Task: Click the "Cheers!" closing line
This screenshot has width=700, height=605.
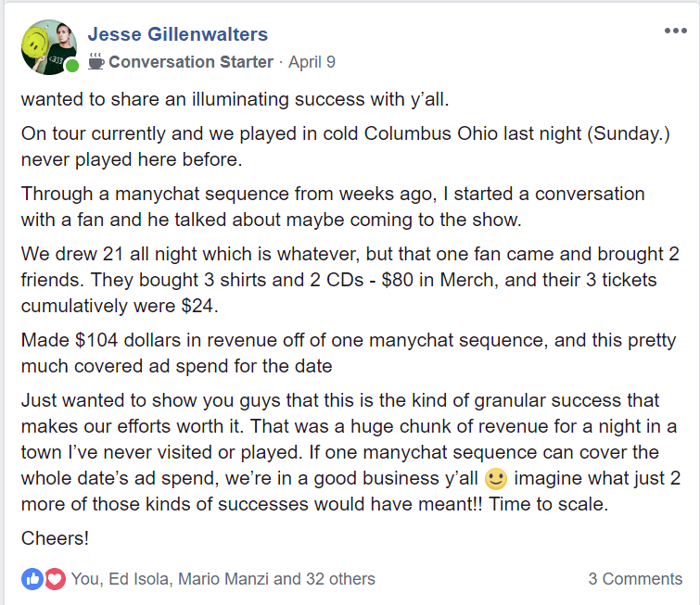Action: (55, 538)
